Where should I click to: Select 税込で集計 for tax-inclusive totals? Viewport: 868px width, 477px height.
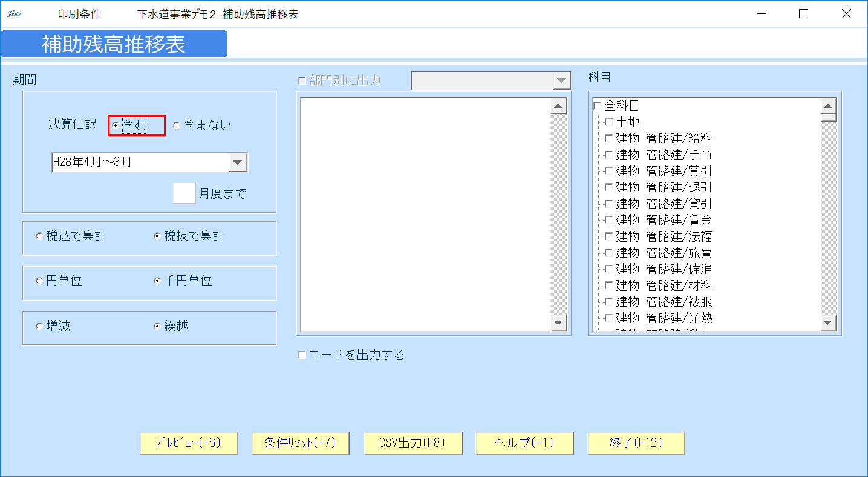[39, 237]
